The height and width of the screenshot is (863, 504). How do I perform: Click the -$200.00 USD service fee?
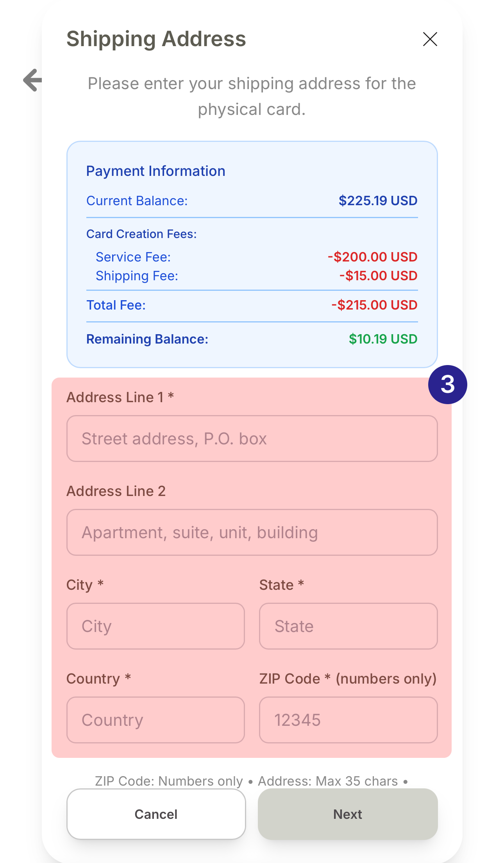(372, 257)
